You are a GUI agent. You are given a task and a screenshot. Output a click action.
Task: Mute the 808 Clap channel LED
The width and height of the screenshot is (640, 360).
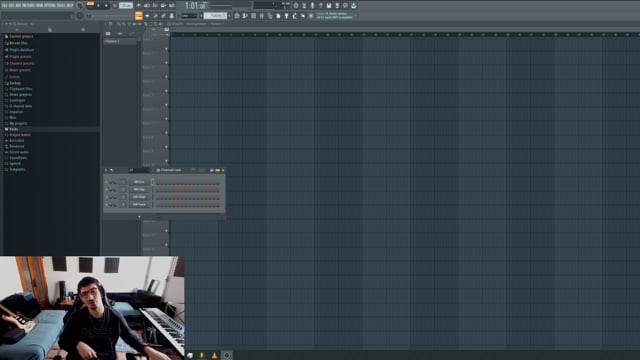pyautogui.click(x=106, y=189)
